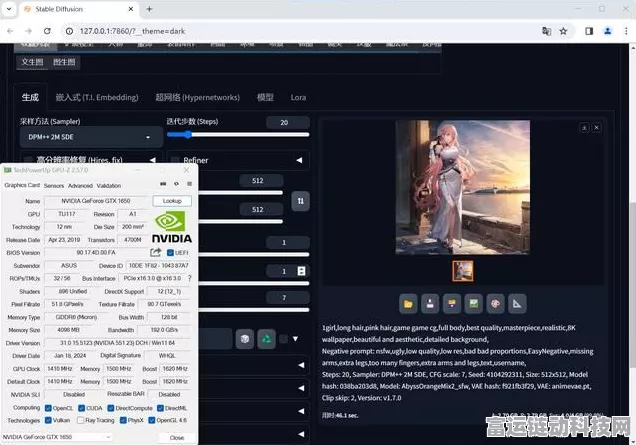
Task: Click the Close button in GPU-Z
Action: 177,438
